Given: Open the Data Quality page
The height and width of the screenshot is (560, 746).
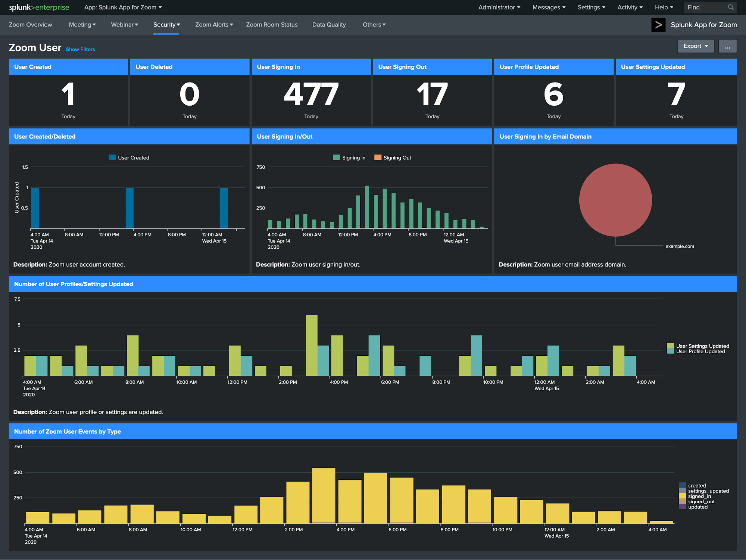Looking at the screenshot, I should tap(329, 25).
